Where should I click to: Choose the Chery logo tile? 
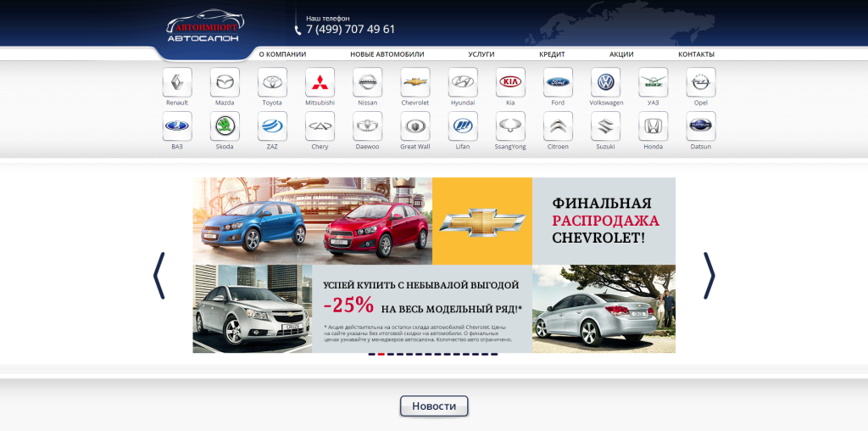pyautogui.click(x=320, y=126)
